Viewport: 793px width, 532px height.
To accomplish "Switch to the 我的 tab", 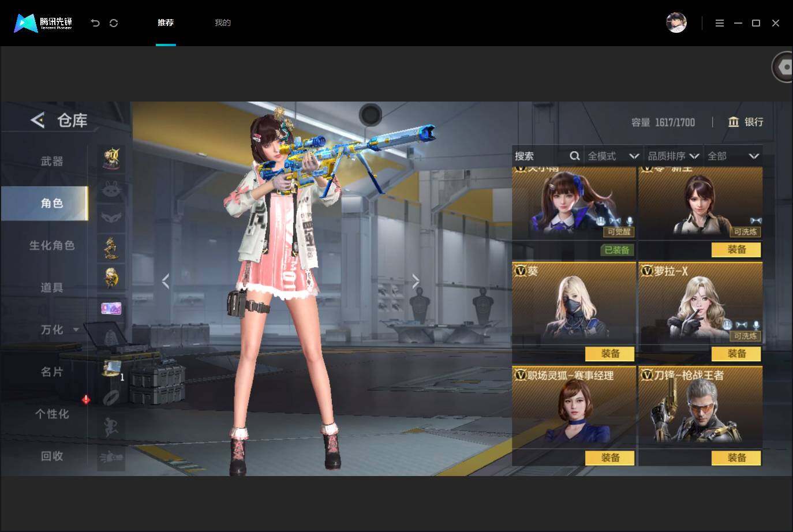I will click(x=223, y=23).
